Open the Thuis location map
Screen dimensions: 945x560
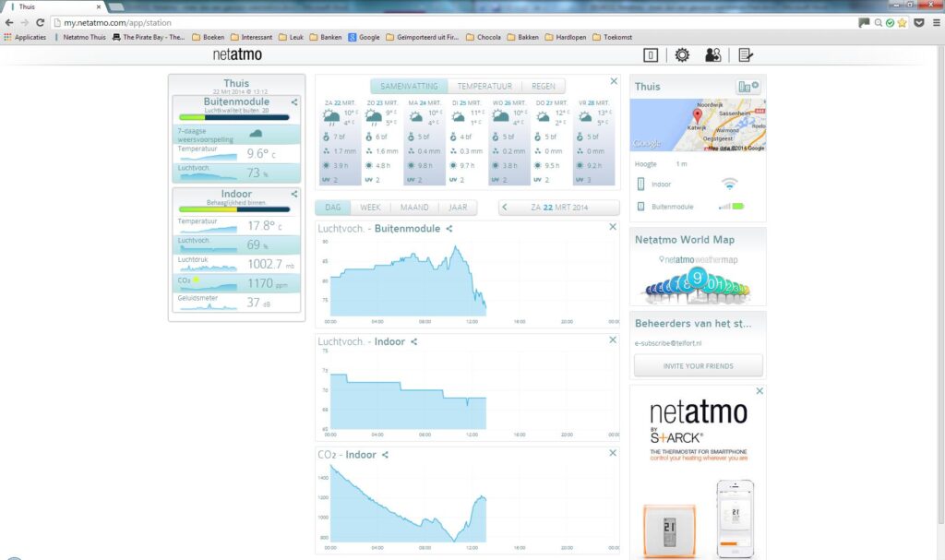pyautogui.click(x=698, y=125)
